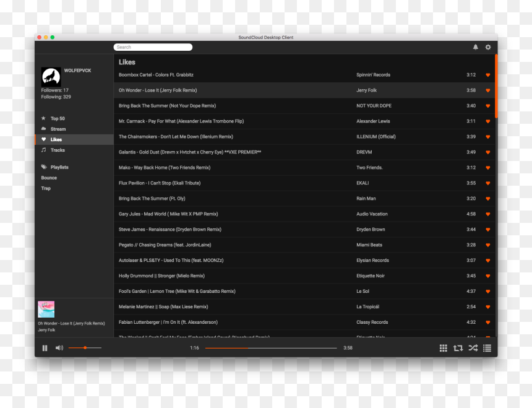Play Mr. Carmack - Pay For What track
This screenshot has height=408, width=532.
coord(181,121)
